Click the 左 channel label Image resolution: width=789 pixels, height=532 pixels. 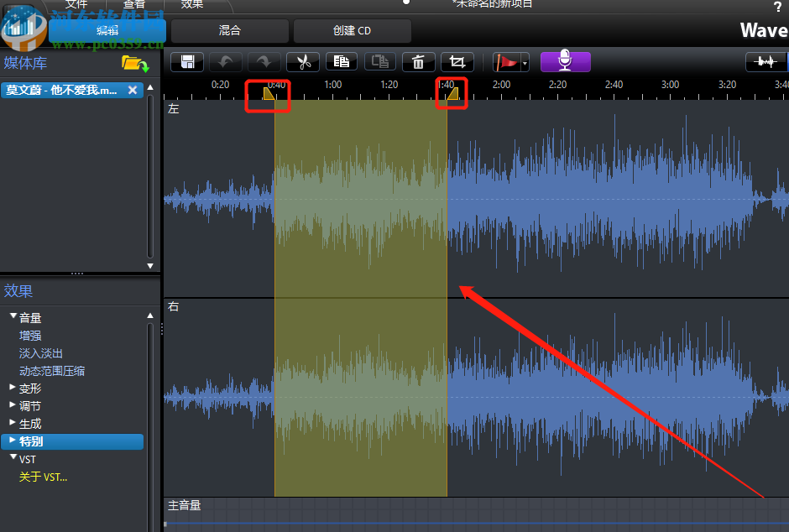[x=174, y=108]
